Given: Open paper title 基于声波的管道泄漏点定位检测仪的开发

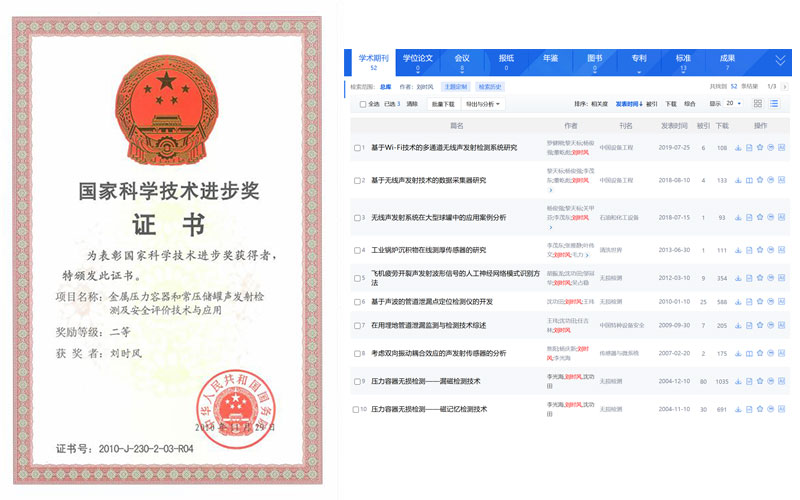Looking at the screenshot, I should click(x=432, y=302).
